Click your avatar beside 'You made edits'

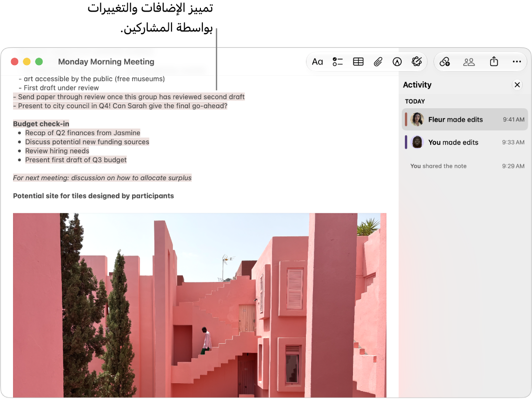pyautogui.click(x=417, y=143)
